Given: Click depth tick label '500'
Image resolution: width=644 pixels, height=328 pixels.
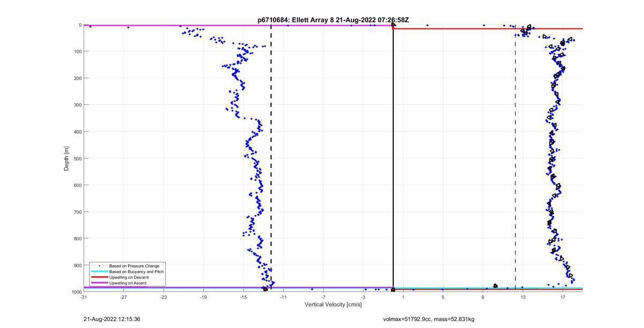Looking at the screenshot, I should (x=77, y=158).
